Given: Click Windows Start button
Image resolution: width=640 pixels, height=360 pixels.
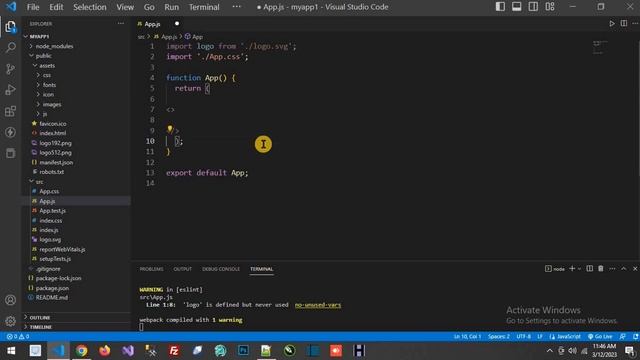Looking at the screenshot, I should pyautogui.click(x=11, y=351).
